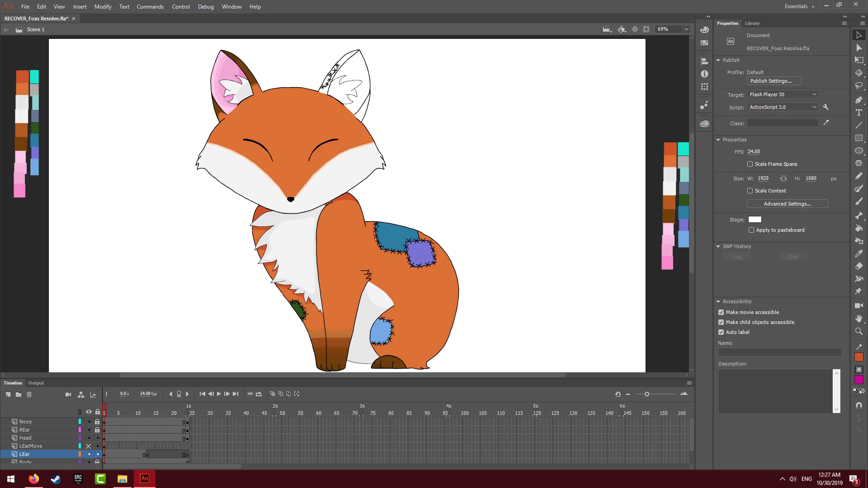The image size is (868, 488).
Task: Click the New Layer icon in Timeline
Action: (8, 394)
